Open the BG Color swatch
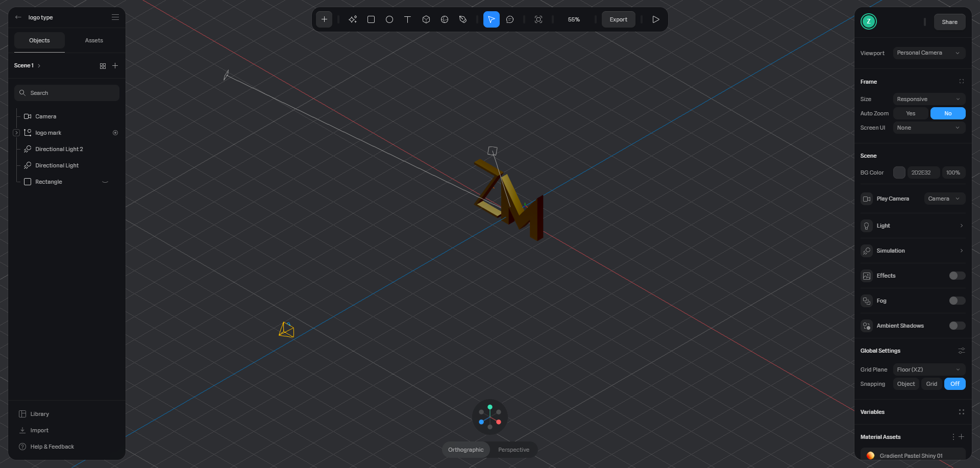This screenshot has width=980, height=468. pyautogui.click(x=899, y=173)
